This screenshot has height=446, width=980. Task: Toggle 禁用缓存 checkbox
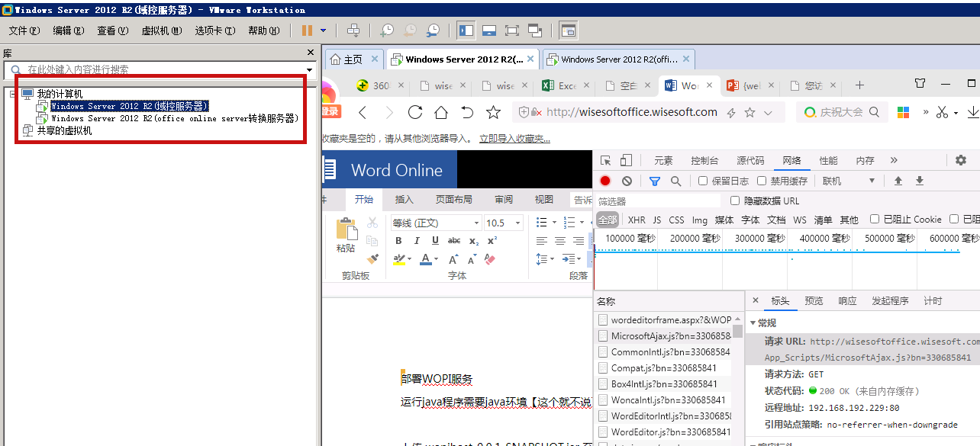coord(762,181)
